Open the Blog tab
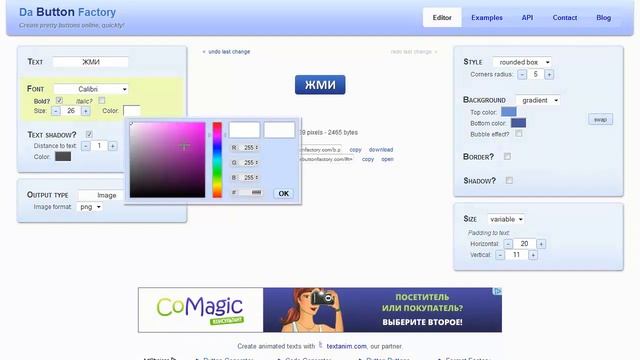The width and height of the screenshot is (640, 360). (604, 18)
